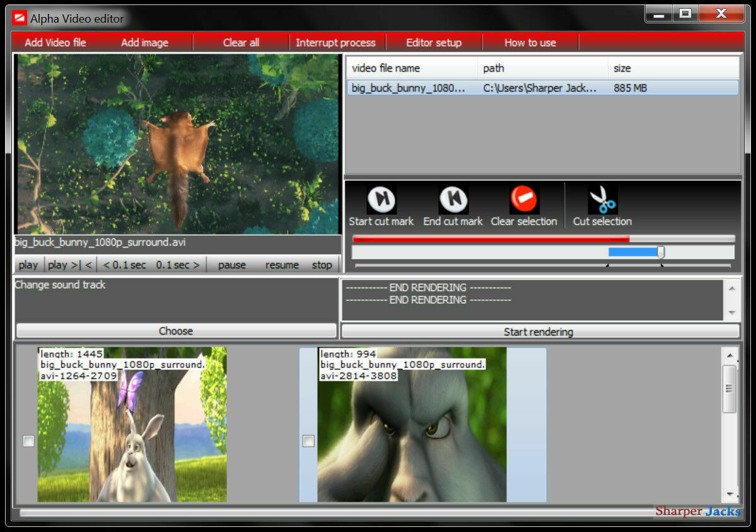
Task: Select Clear all in the menu bar
Action: [241, 42]
